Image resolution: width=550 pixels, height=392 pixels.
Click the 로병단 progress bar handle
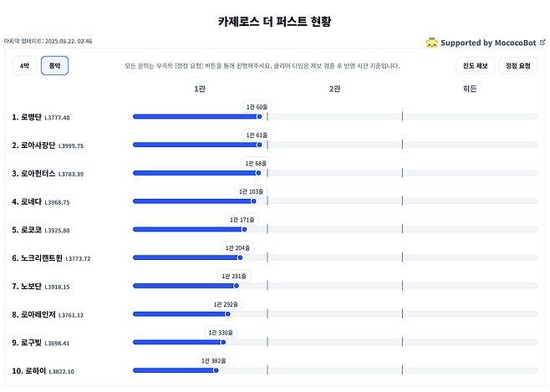click(x=259, y=117)
